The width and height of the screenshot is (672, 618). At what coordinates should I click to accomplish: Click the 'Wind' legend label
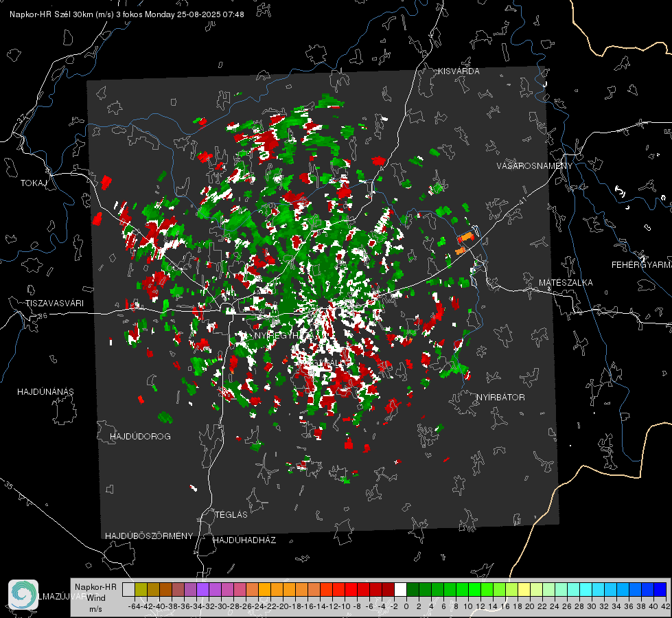tap(96, 598)
